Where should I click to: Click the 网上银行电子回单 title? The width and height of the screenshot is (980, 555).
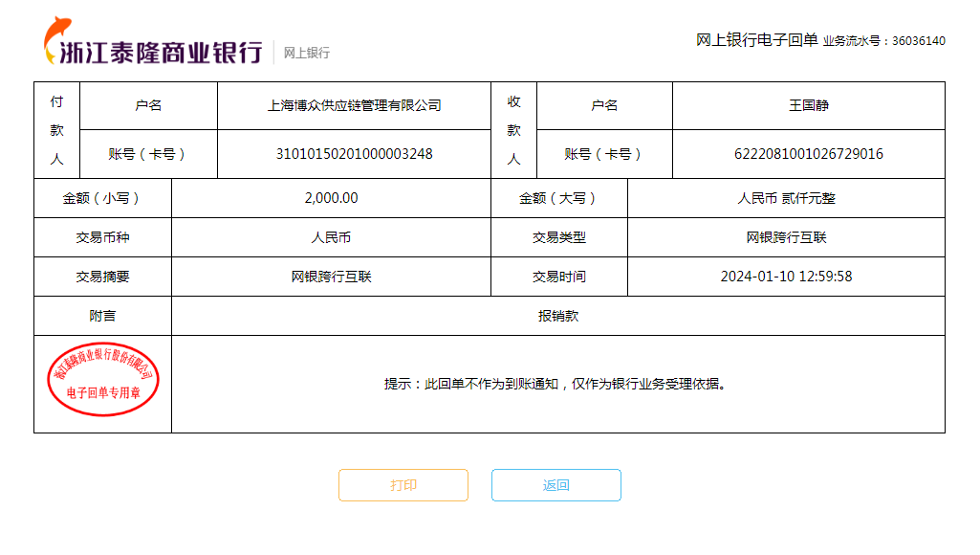[x=756, y=40]
